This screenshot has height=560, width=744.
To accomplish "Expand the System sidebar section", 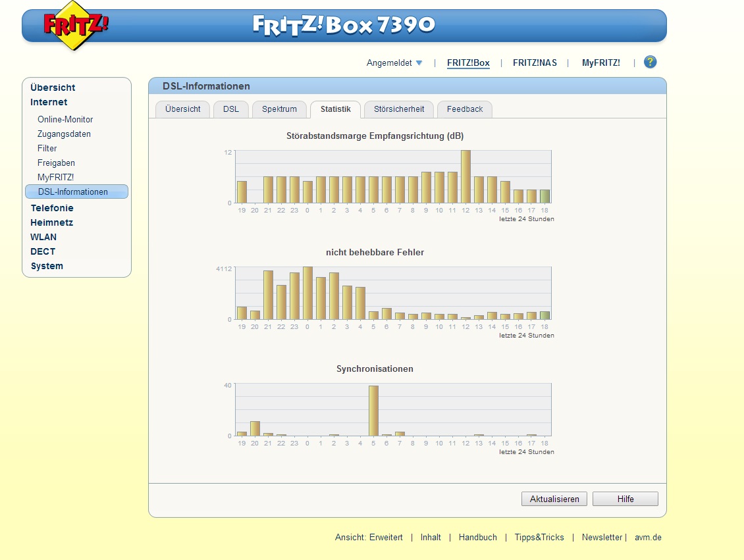I will pos(47,266).
